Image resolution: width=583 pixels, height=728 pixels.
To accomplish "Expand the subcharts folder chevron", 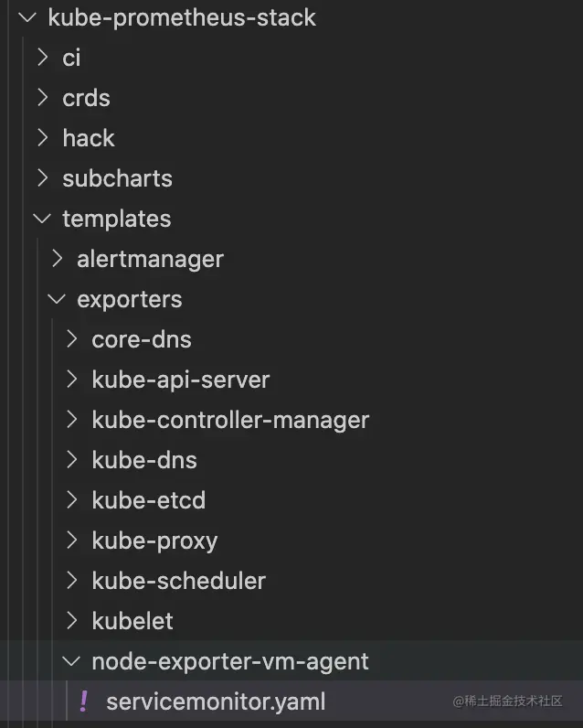I will (x=43, y=178).
